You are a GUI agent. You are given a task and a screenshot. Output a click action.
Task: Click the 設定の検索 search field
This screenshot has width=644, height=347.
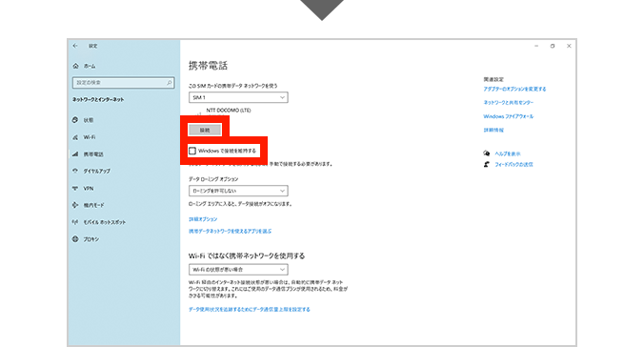point(123,83)
